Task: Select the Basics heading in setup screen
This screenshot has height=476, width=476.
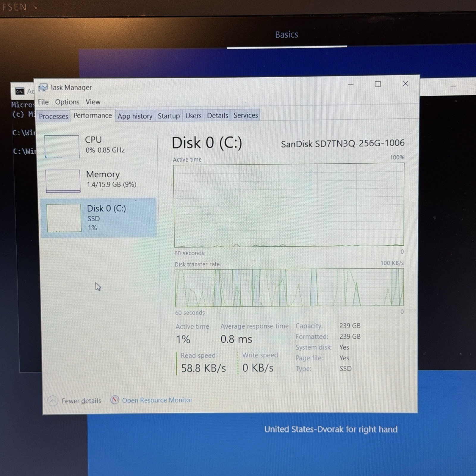Action: coord(286,35)
